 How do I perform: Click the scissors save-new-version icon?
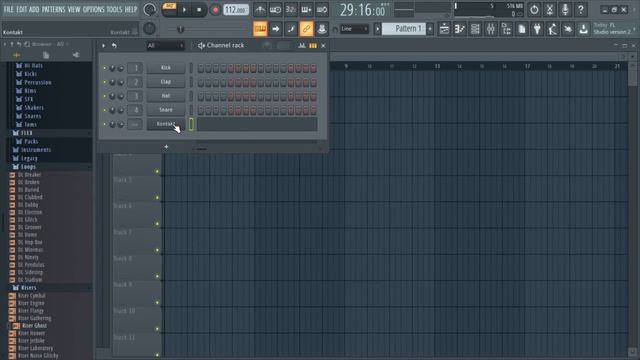550,9
